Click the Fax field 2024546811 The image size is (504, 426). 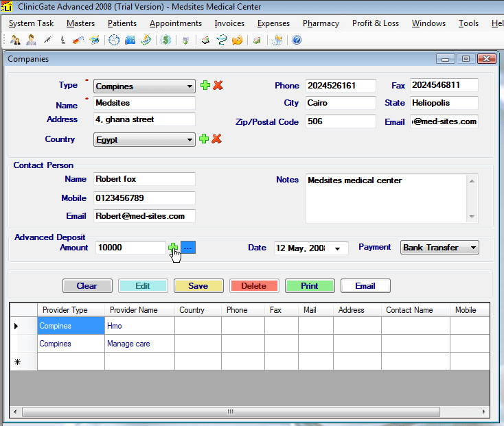444,85
